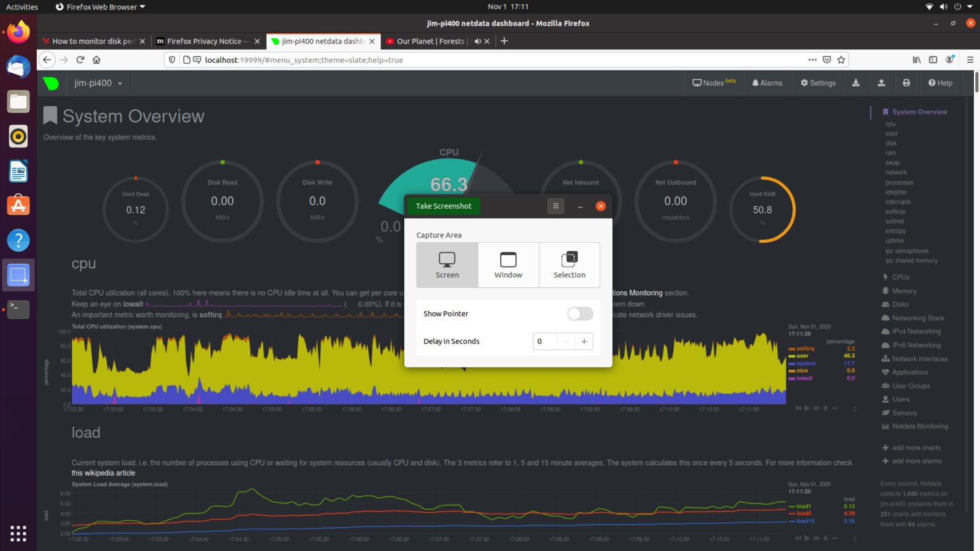Open Firefox account avatar icon
Screen dimensions: 980x551
[x=949, y=60]
